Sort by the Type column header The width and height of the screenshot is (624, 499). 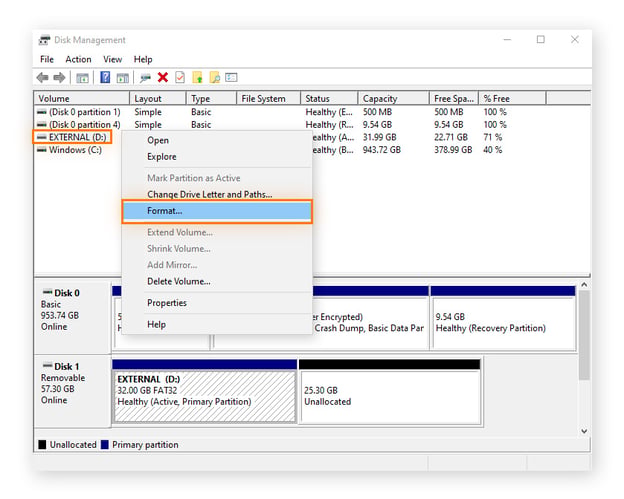coord(211,98)
